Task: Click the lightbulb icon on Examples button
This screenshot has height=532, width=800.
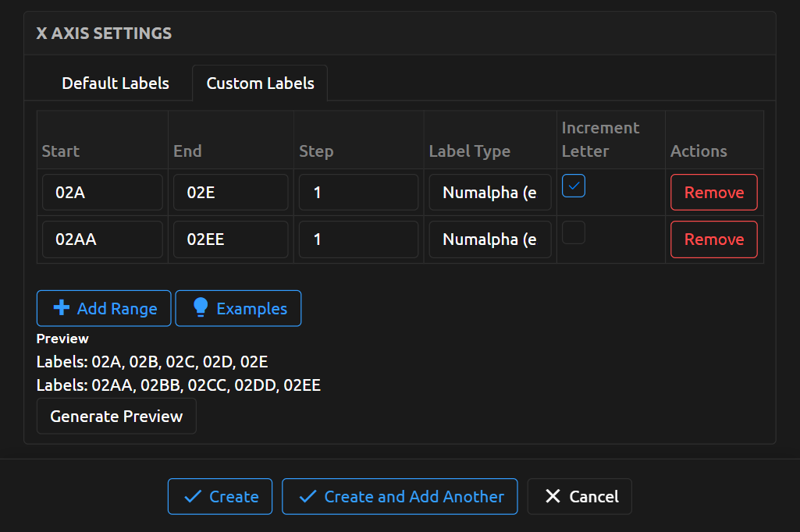Action: pos(201,308)
